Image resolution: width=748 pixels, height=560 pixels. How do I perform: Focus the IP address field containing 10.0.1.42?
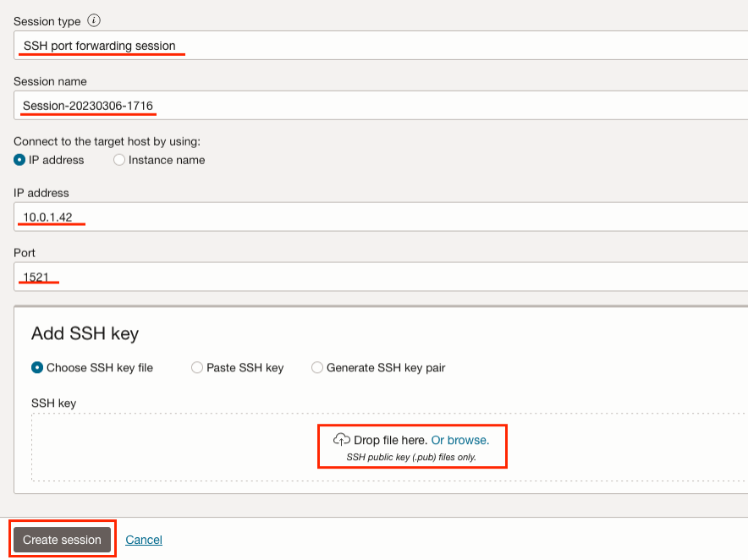381,217
